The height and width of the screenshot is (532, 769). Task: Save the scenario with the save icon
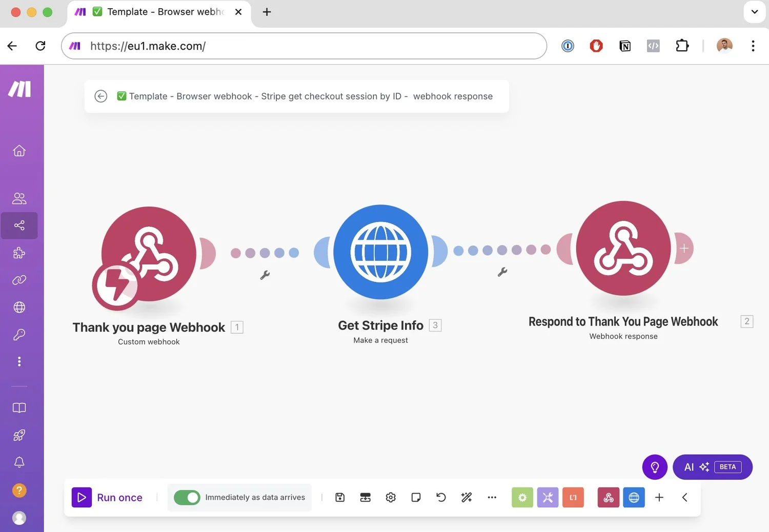pos(339,497)
